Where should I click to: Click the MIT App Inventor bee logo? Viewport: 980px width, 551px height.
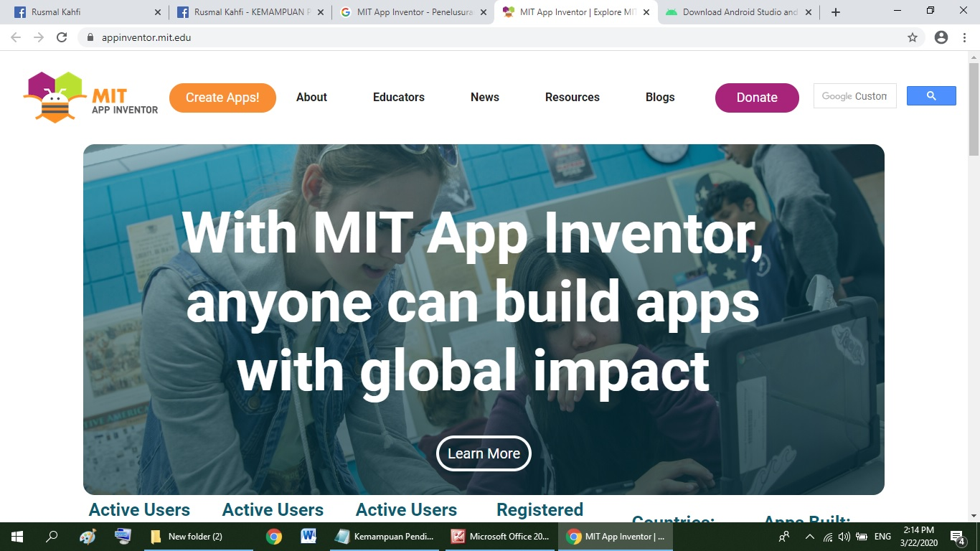click(90, 98)
